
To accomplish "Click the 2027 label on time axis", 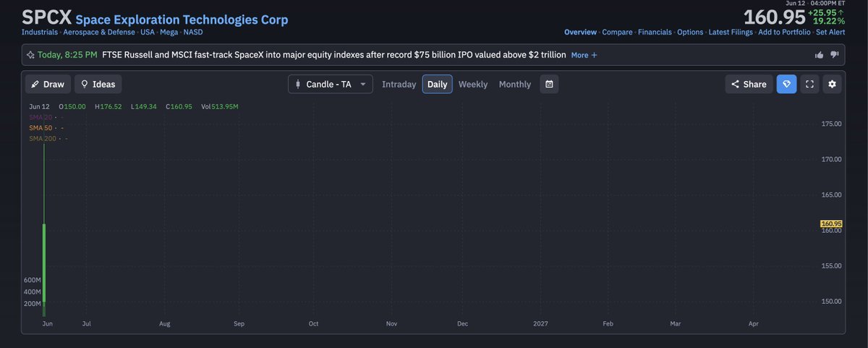I will (540, 323).
